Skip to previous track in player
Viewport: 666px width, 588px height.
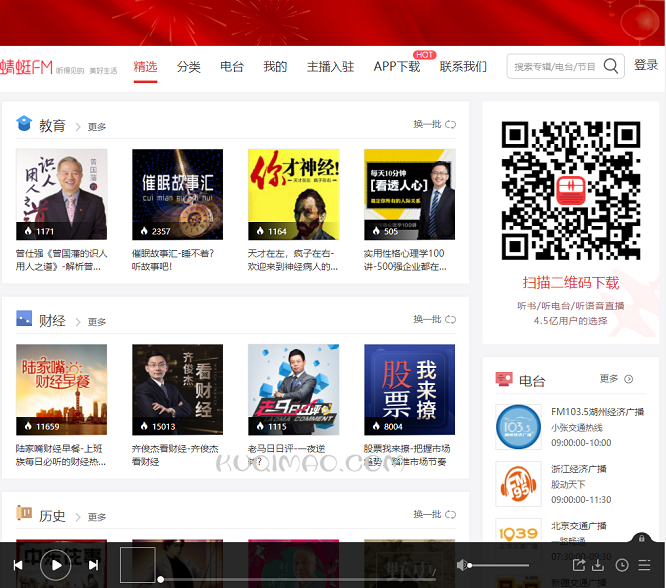coord(18,565)
